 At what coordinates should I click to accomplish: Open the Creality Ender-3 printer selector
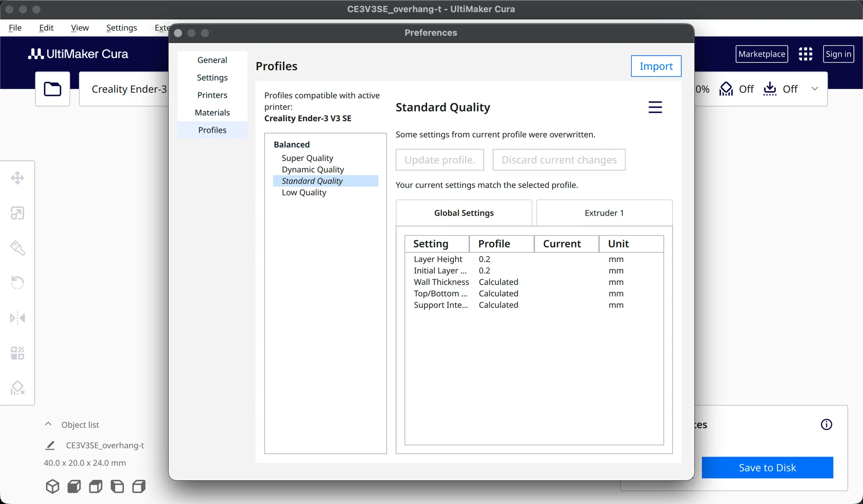(124, 89)
